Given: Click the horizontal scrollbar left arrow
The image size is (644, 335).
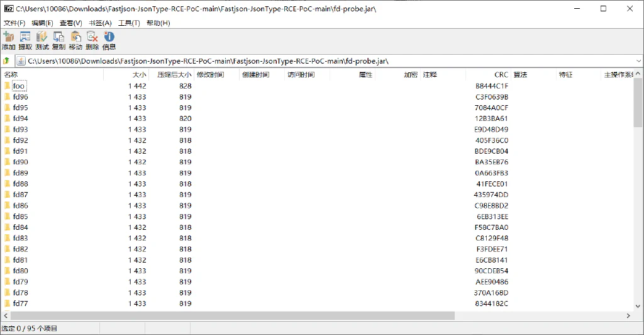Looking at the screenshot, I should tap(6, 315).
